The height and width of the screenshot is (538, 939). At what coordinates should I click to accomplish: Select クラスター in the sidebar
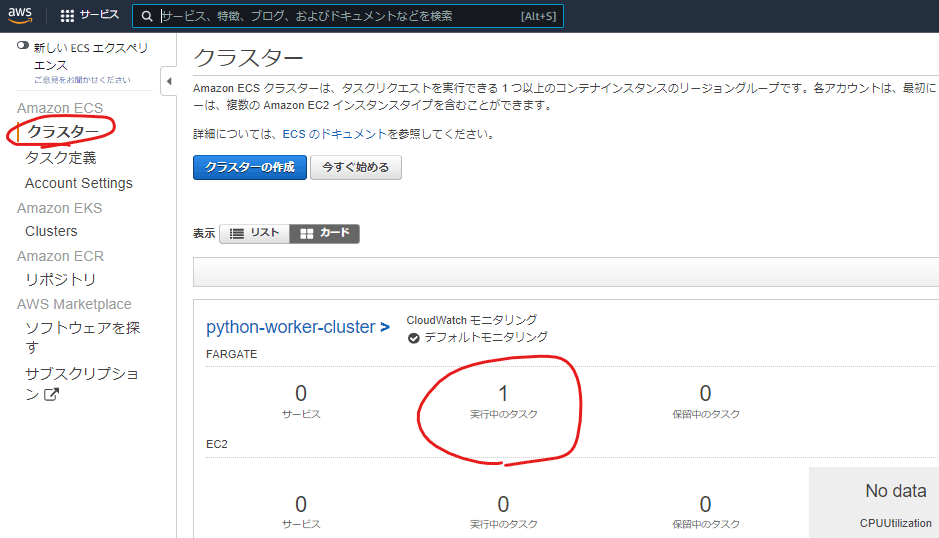pos(63,131)
